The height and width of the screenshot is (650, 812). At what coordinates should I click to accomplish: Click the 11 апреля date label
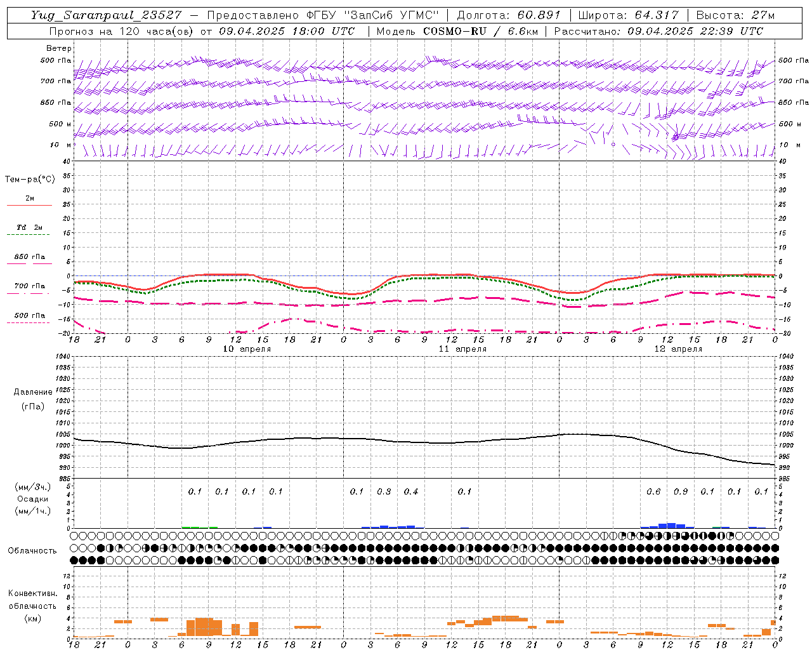point(462,349)
